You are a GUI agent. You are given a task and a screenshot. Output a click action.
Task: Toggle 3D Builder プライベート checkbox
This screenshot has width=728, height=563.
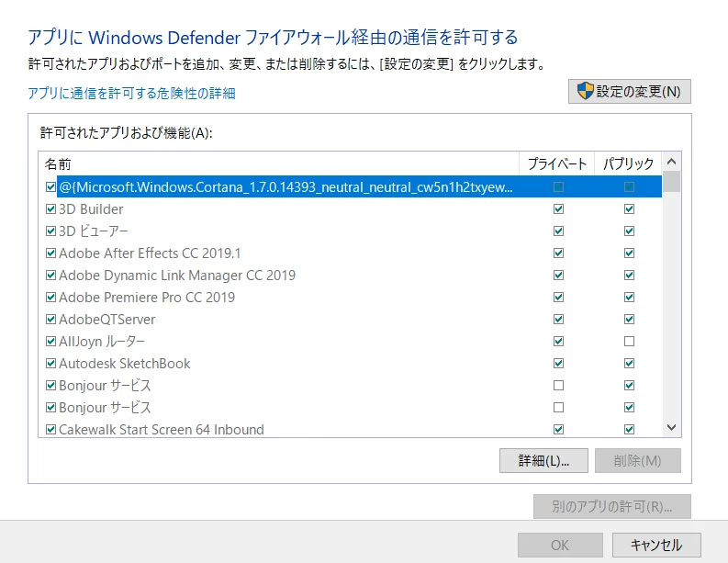pos(558,209)
